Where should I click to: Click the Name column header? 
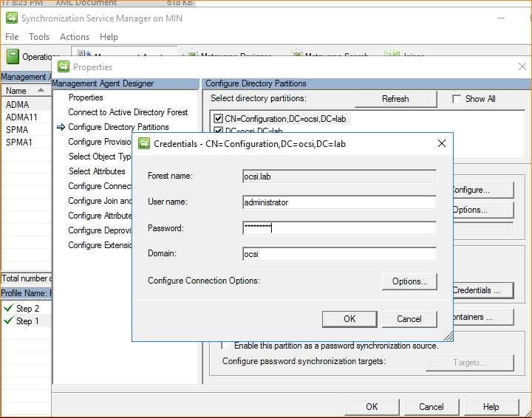(x=26, y=91)
